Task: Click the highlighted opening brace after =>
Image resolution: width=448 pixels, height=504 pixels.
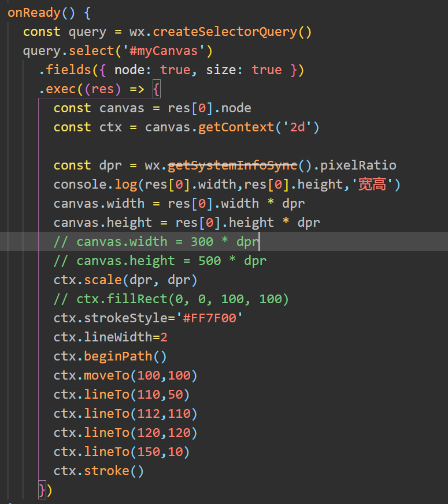Action: [x=157, y=89]
